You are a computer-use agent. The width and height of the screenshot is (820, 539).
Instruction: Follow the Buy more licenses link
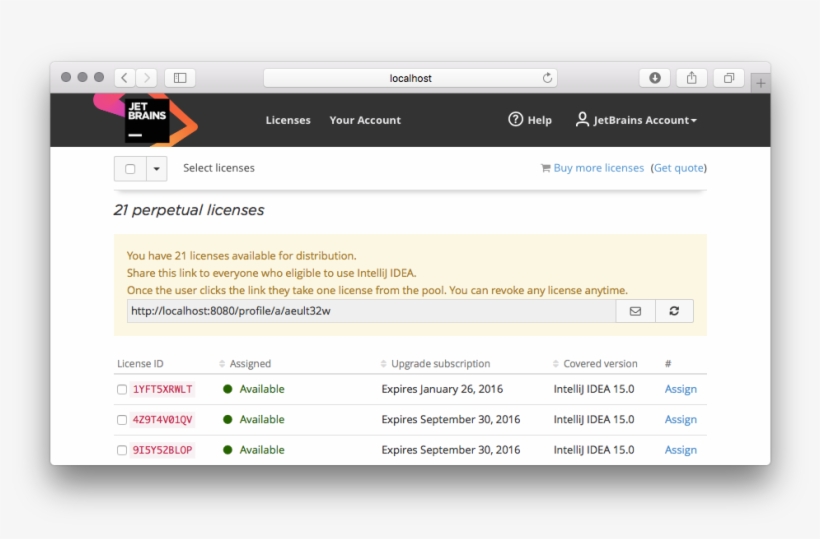[x=599, y=168]
